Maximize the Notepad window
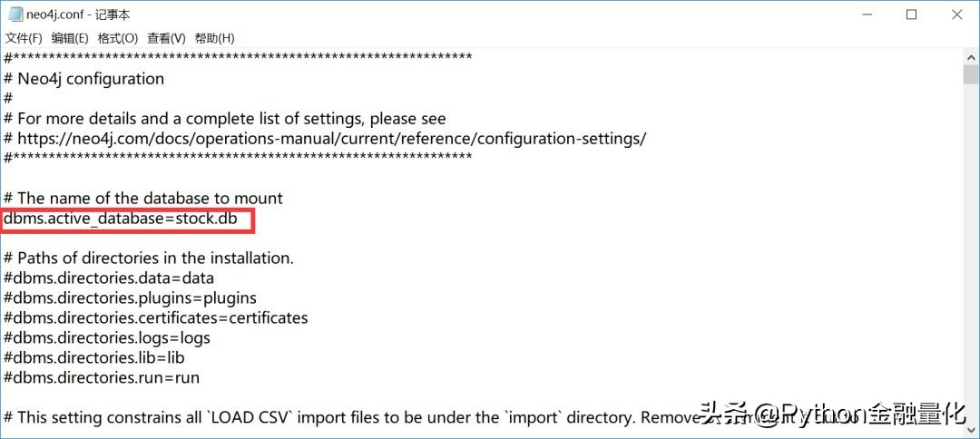Screen dimensions: 980x439 (912, 15)
